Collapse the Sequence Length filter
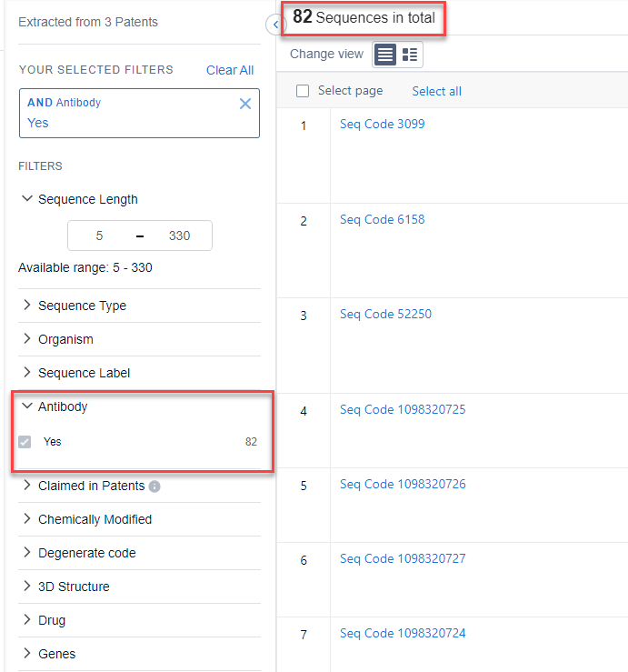The image size is (628, 672). coord(26,199)
